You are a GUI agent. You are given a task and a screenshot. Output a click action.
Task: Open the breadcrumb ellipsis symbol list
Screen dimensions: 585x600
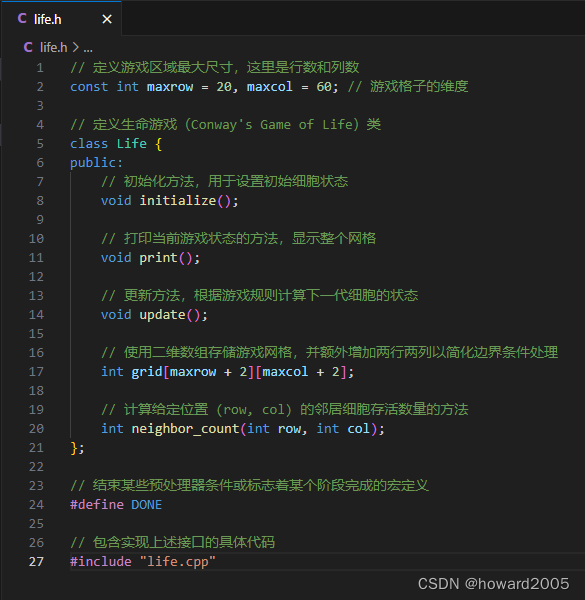click(x=88, y=48)
